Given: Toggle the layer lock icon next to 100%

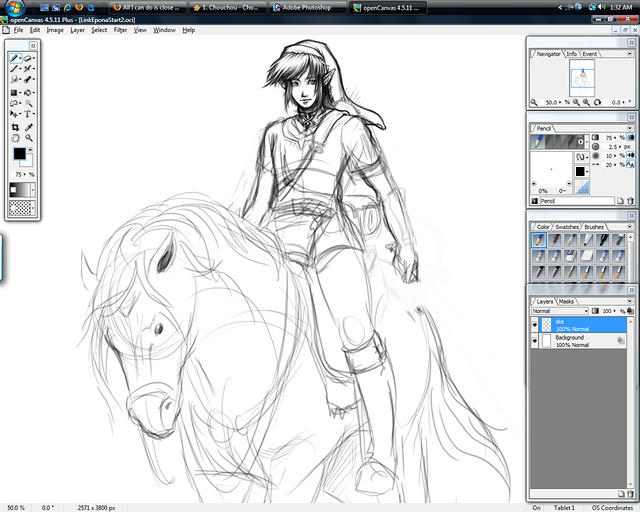Looking at the screenshot, I should click(630, 311).
